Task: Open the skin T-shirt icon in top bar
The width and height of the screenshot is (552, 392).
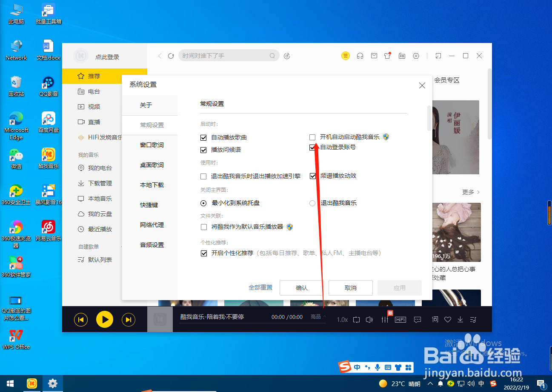Action: click(387, 56)
